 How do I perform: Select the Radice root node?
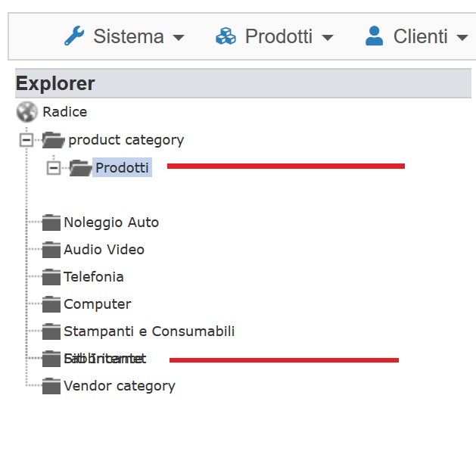click(64, 112)
